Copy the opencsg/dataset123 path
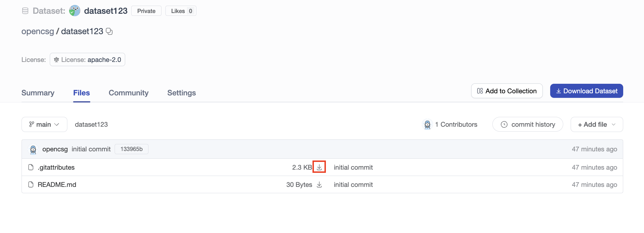Viewport: 644px width, 233px height. click(109, 31)
